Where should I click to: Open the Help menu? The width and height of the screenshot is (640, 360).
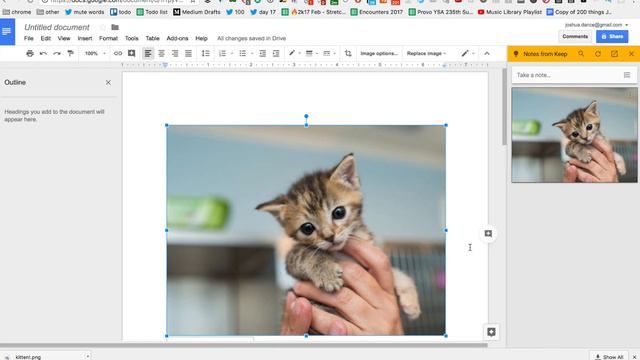(201, 38)
